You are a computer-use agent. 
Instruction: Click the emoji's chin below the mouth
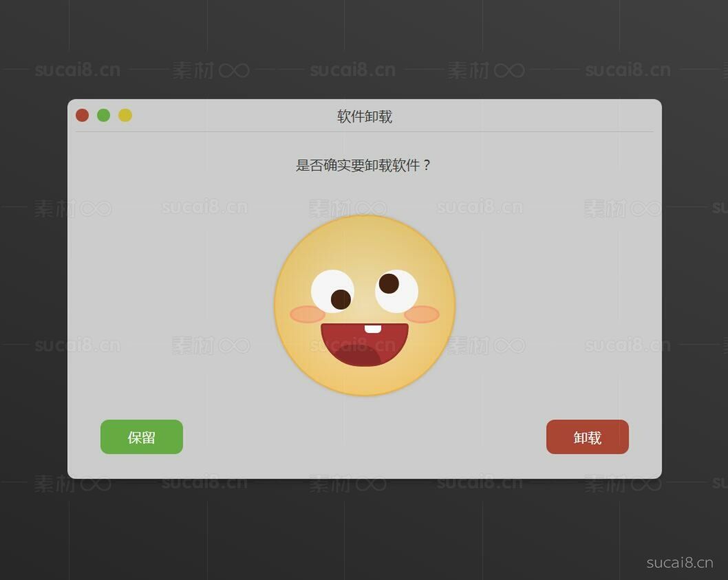(365, 380)
